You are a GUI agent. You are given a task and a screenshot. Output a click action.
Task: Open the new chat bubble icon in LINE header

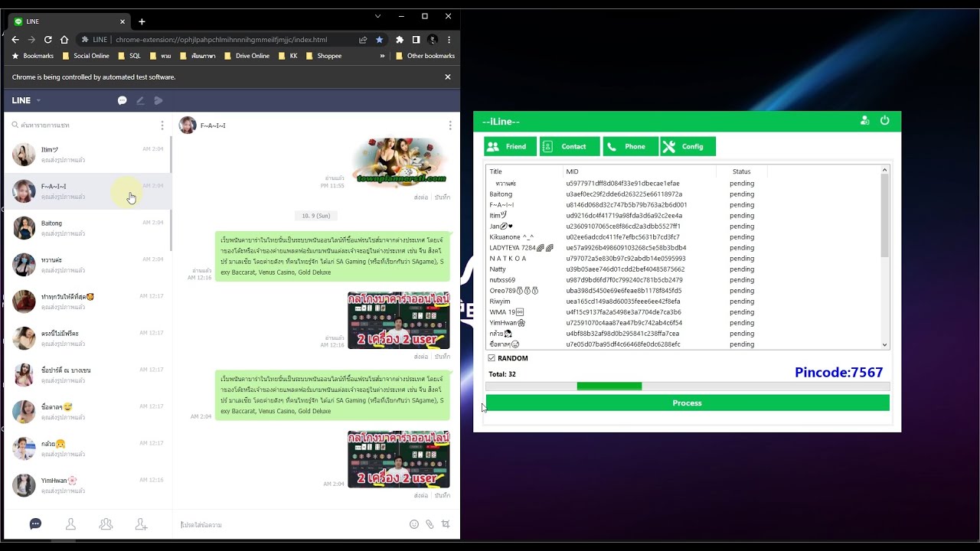[x=122, y=100]
